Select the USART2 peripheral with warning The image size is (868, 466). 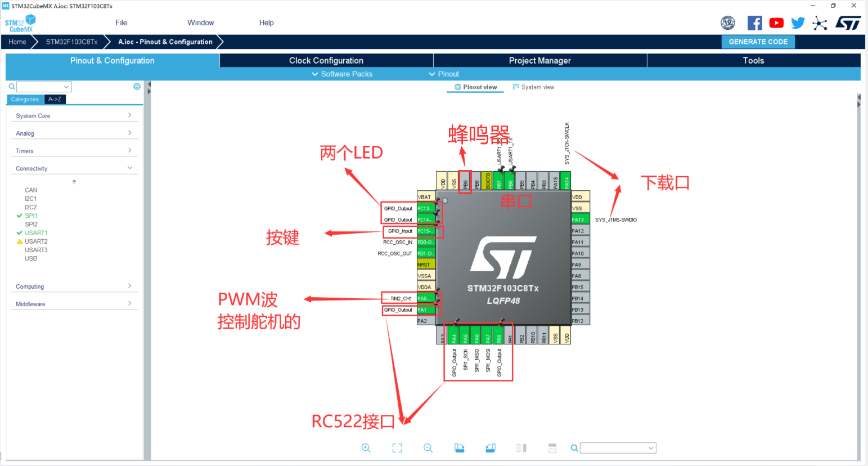coord(36,241)
